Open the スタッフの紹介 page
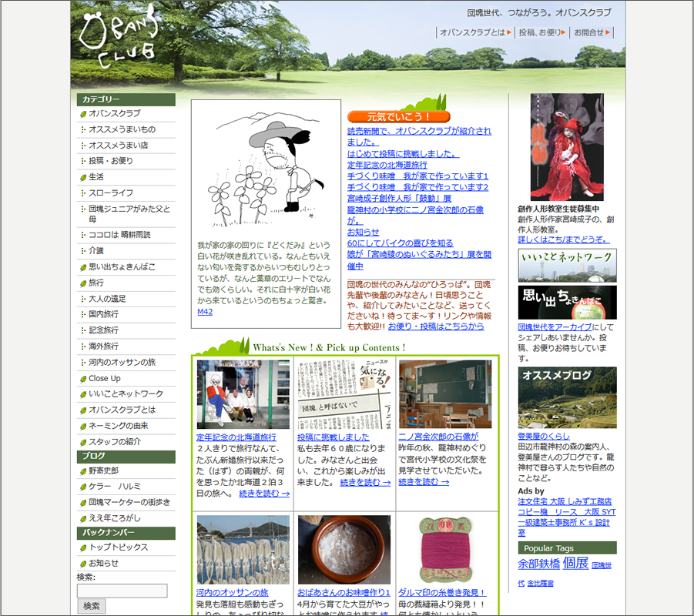The width and height of the screenshot is (694, 616). click(115, 442)
